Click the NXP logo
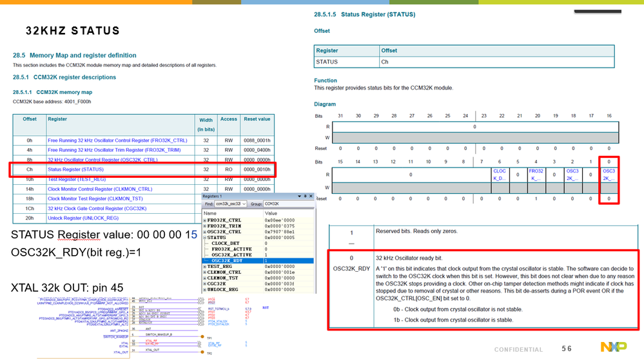 614,347
